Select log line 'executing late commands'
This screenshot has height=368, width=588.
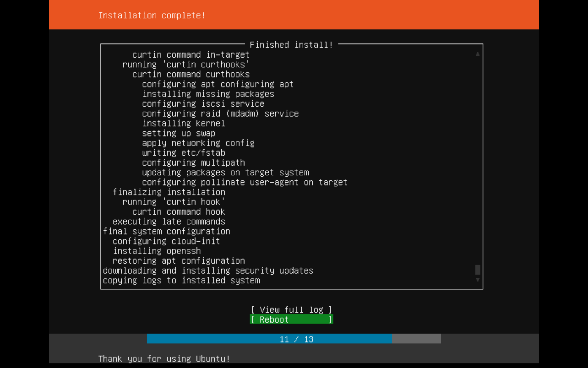coord(169,222)
